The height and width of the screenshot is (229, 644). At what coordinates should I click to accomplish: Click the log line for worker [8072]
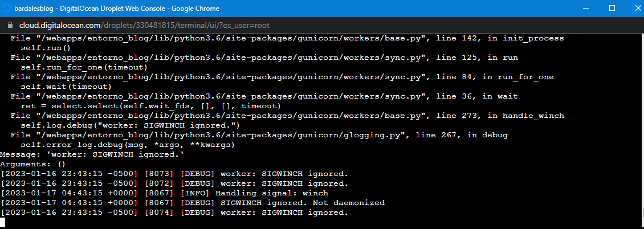click(x=174, y=183)
